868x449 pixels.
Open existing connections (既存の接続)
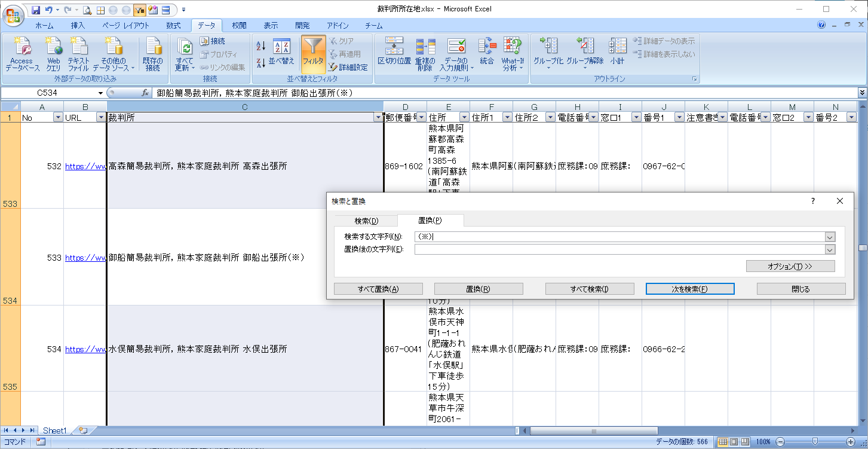pyautogui.click(x=153, y=54)
